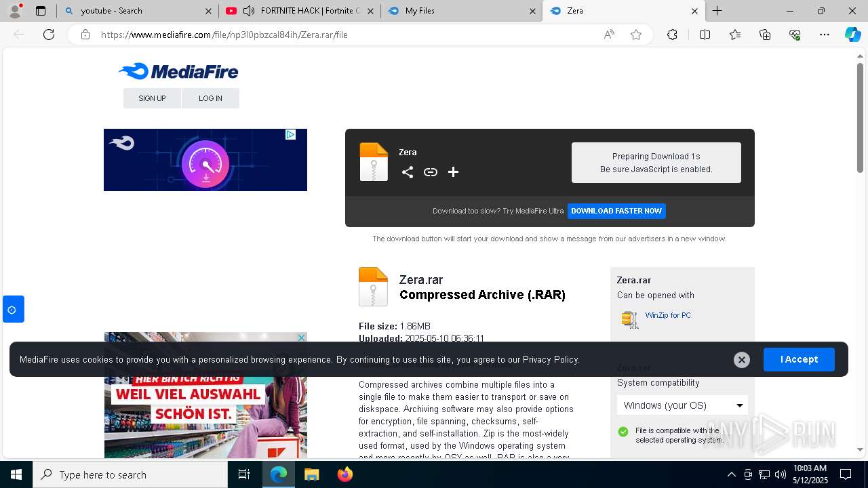
Task: Show hidden system tray icons
Action: click(x=731, y=474)
